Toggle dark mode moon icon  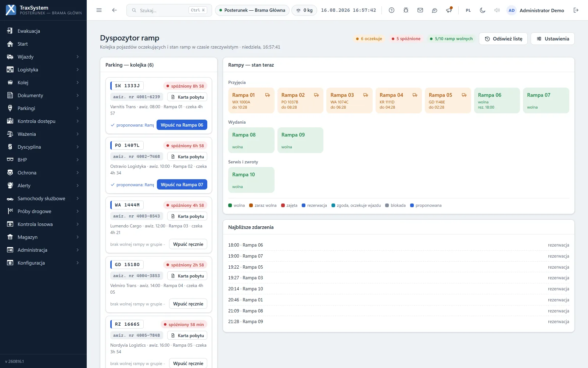point(483,10)
